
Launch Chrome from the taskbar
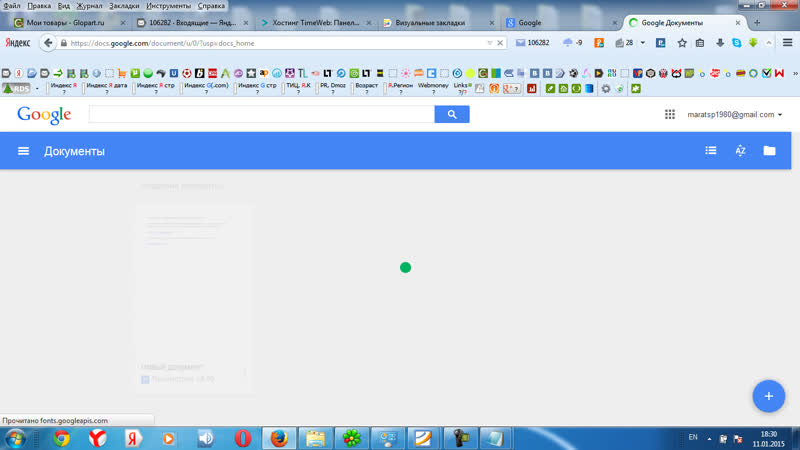point(62,439)
